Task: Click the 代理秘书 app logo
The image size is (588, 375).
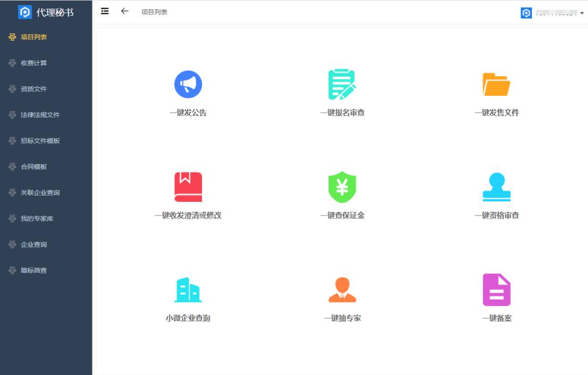Action: click(x=42, y=11)
